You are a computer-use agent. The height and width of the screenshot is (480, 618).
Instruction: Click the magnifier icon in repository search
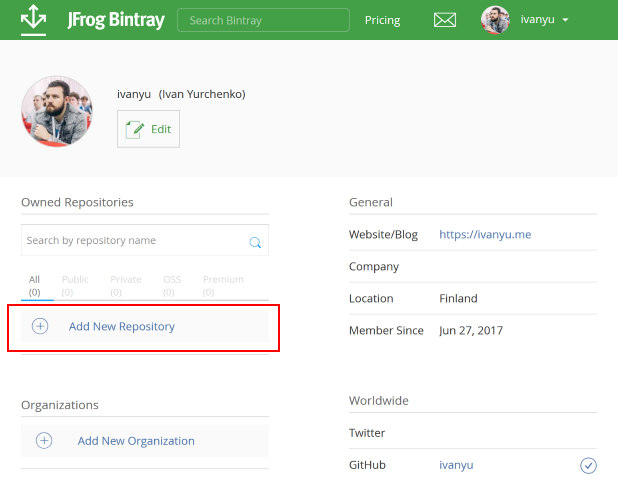255,242
